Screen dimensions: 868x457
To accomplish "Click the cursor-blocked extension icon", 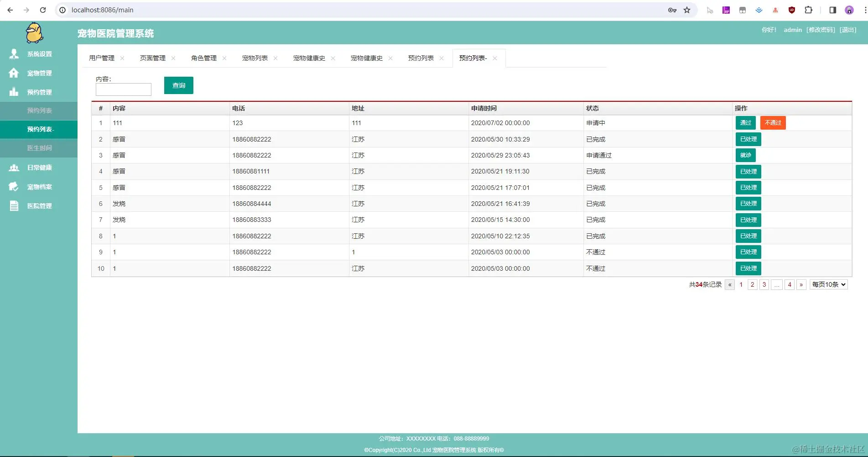I will coord(710,10).
